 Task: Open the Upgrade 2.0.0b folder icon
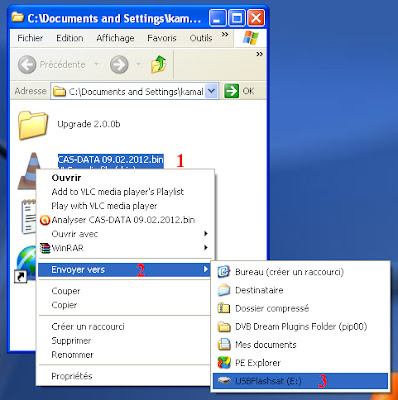tap(33, 125)
